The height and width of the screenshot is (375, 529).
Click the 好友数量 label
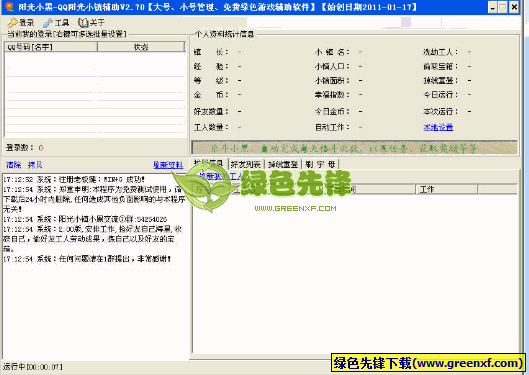pyautogui.click(x=211, y=111)
